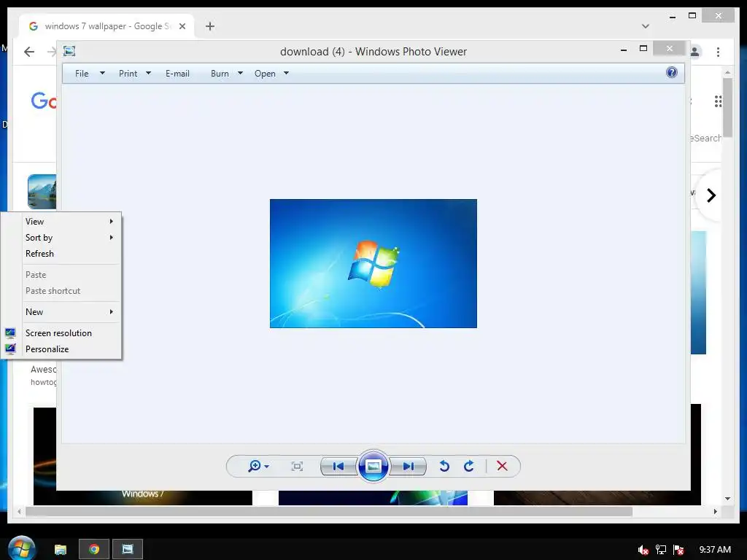Click Chrome's vertical scrollbar thumb

tap(727, 107)
